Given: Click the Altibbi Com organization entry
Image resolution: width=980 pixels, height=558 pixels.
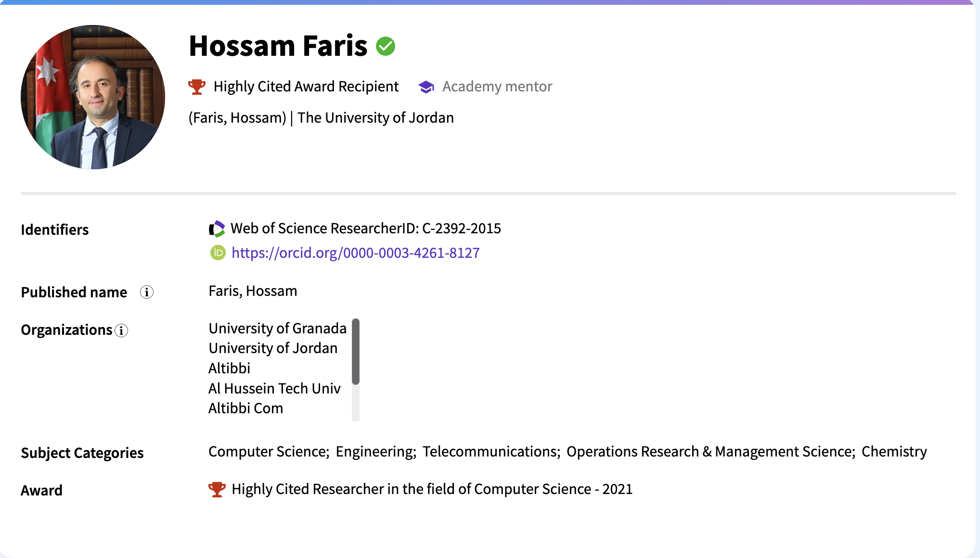Looking at the screenshot, I should click(x=245, y=408).
